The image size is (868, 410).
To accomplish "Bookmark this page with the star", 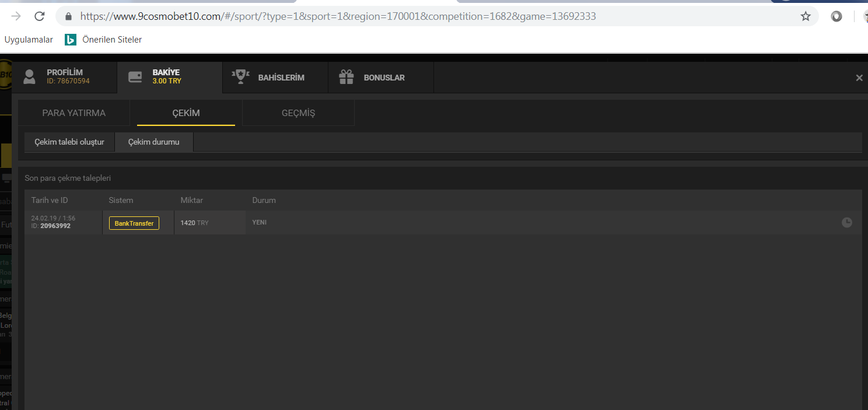I will (x=806, y=16).
